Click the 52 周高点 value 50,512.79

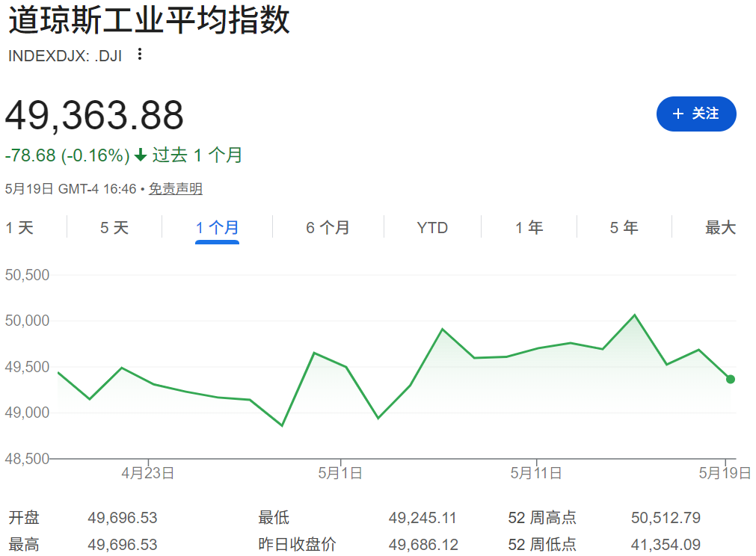(666, 518)
